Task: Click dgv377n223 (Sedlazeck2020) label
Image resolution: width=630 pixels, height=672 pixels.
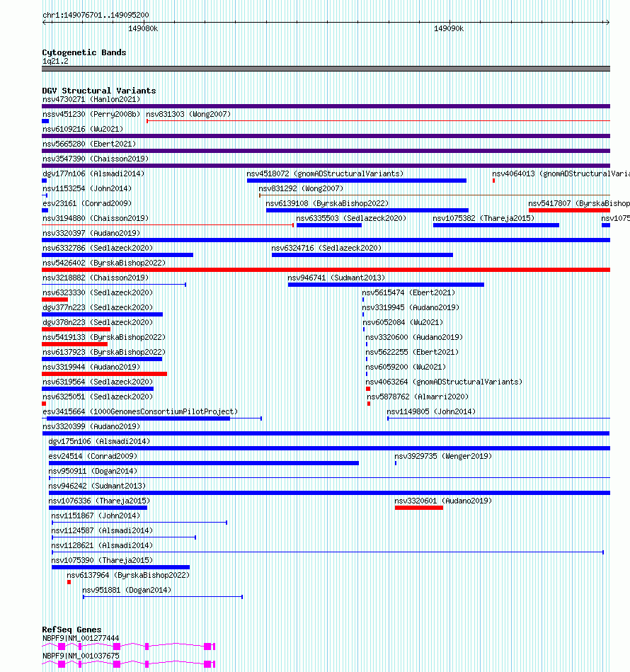Action: 98,308
